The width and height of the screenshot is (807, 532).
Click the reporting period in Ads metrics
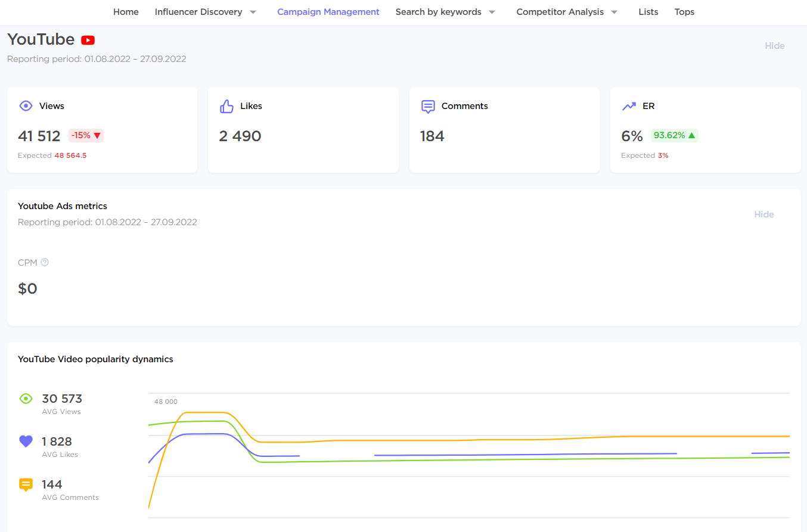[x=107, y=222]
